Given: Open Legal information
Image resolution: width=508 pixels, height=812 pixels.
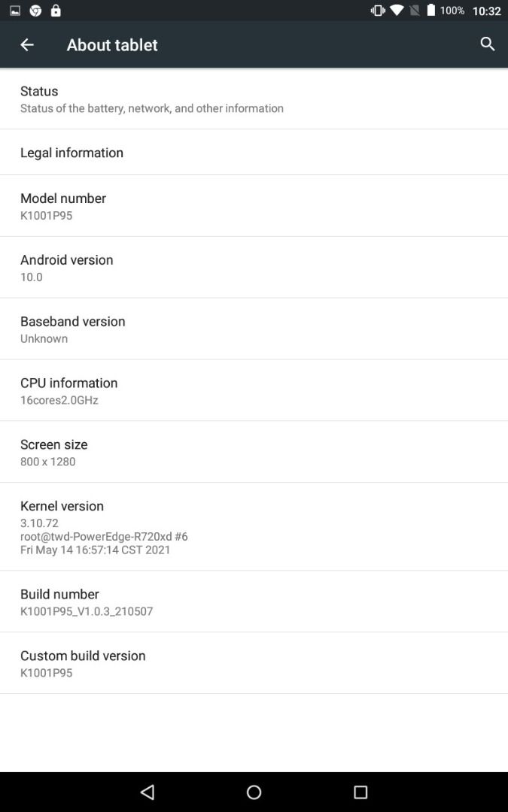Looking at the screenshot, I should tap(254, 152).
